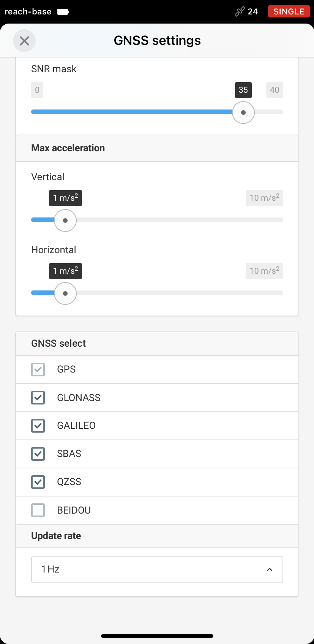This screenshot has height=644, width=314.
Task: Close the GNSS settings panel
Action: (x=24, y=41)
